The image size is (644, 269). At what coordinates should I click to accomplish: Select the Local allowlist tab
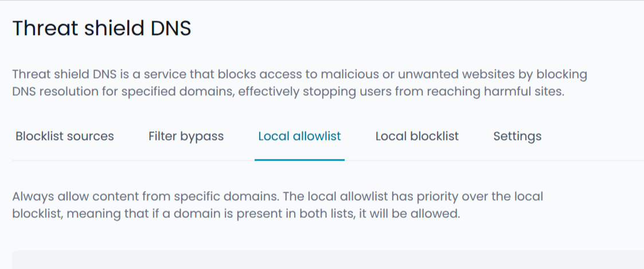pyautogui.click(x=299, y=137)
